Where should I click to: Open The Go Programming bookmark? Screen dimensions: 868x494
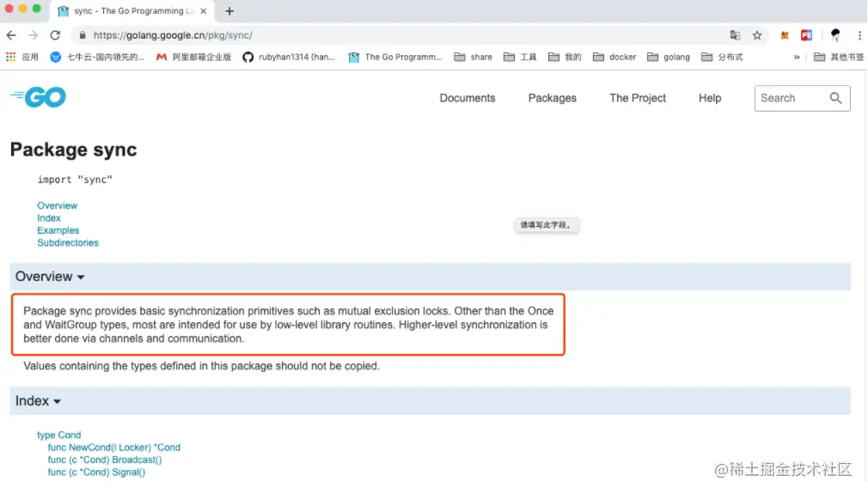[395, 57]
